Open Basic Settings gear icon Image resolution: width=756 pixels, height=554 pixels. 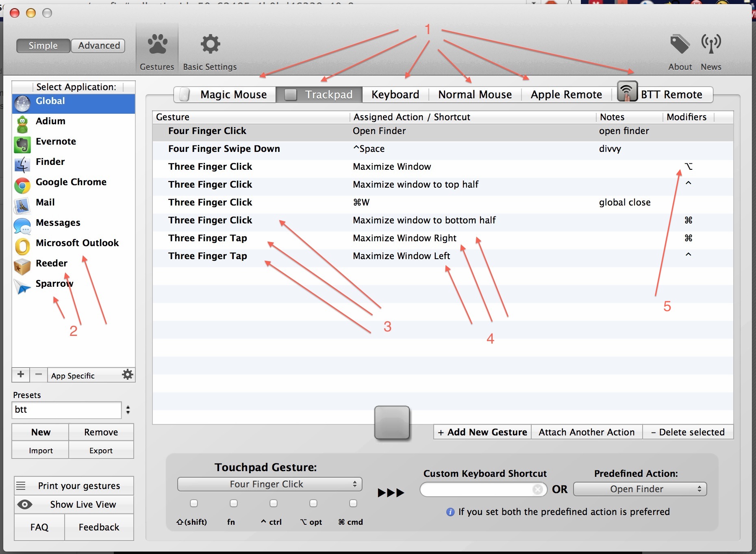click(x=210, y=45)
